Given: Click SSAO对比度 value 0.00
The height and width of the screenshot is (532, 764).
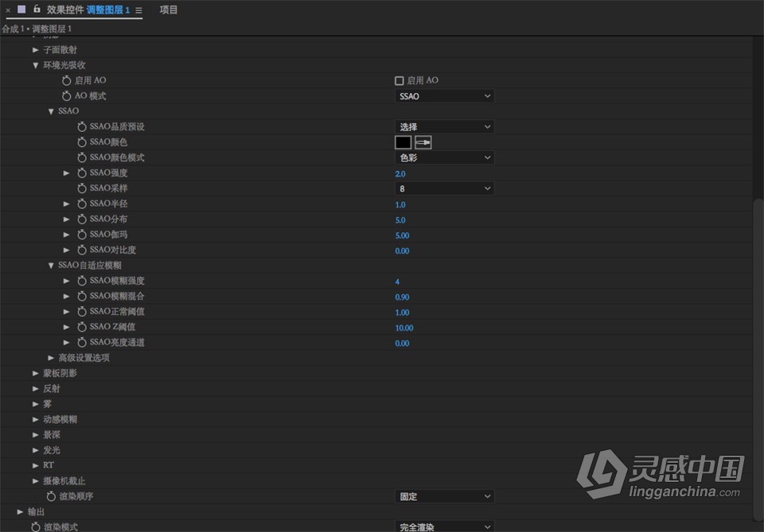Looking at the screenshot, I should click(402, 250).
